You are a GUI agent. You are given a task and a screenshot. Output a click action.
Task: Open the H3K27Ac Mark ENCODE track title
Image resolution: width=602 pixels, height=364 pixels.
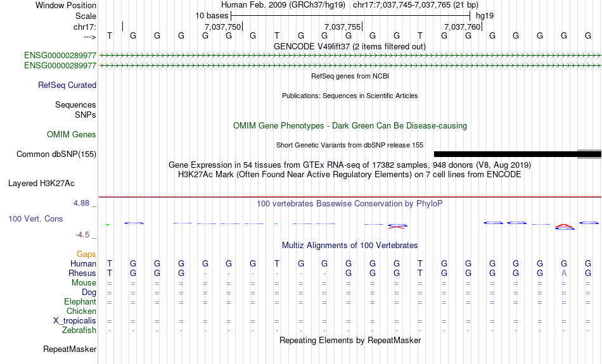pos(350,175)
